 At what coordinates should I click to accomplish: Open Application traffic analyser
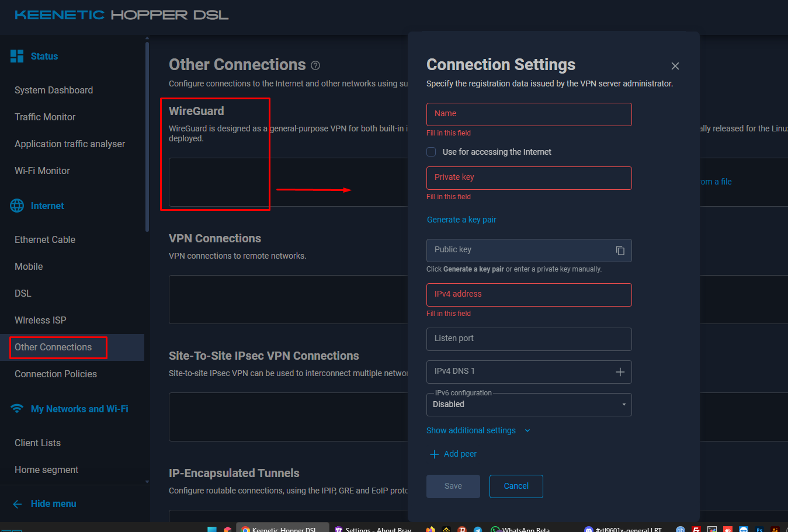pyautogui.click(x=70, y=144)
